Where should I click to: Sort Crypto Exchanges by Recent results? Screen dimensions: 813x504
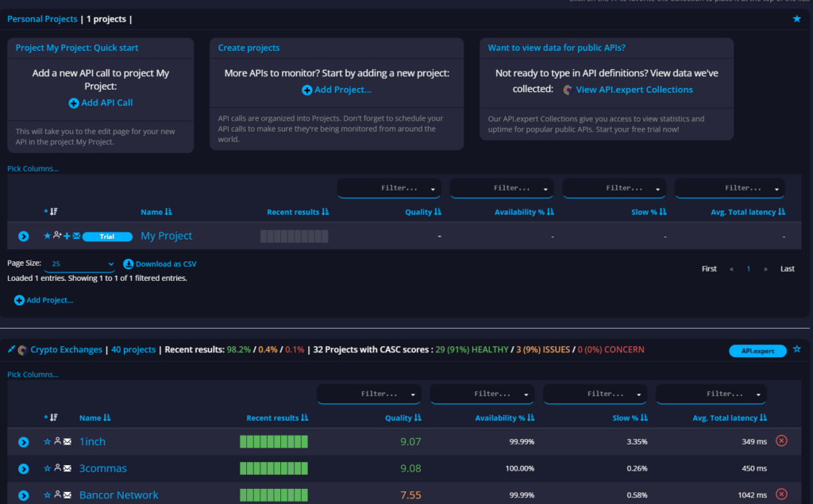(277, 417)
